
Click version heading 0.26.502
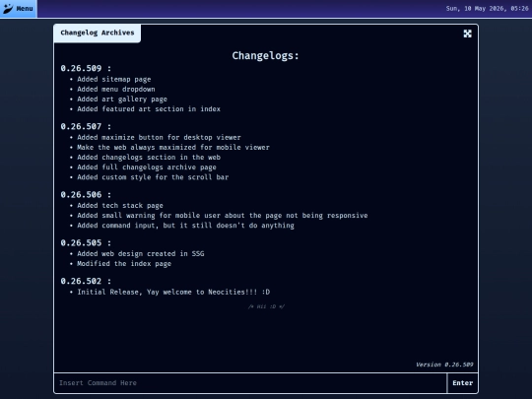[x=86, y=281]
